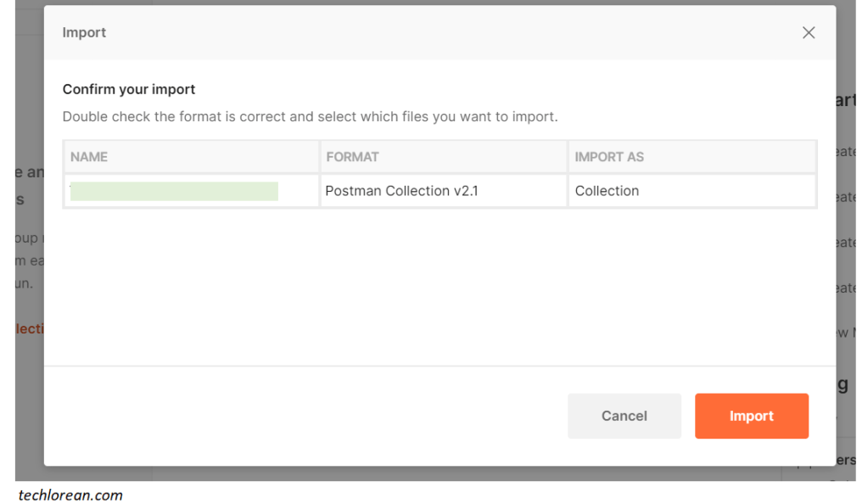This screenshot has height=504, width=868.
Task: Cancel the import
Action: point(624,416)
